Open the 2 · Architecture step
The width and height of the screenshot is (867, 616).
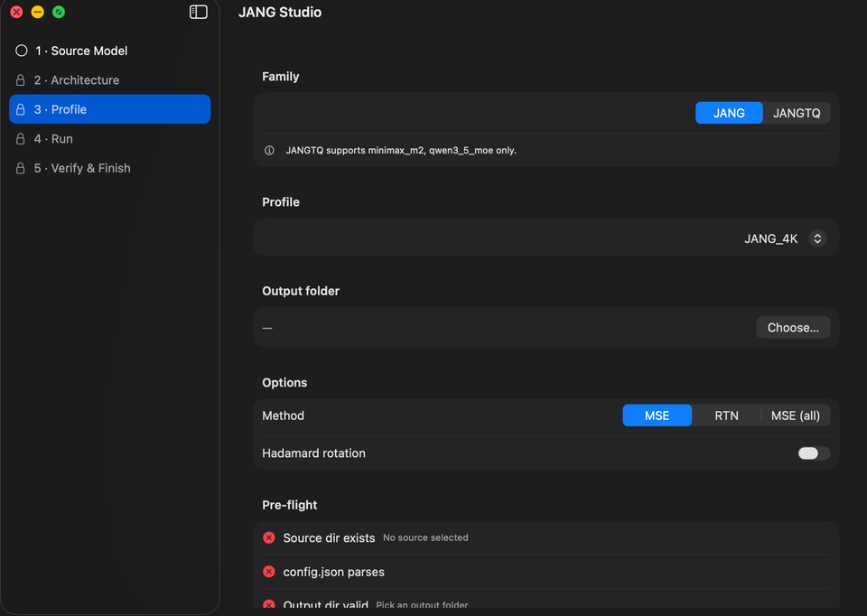point(110,80)
